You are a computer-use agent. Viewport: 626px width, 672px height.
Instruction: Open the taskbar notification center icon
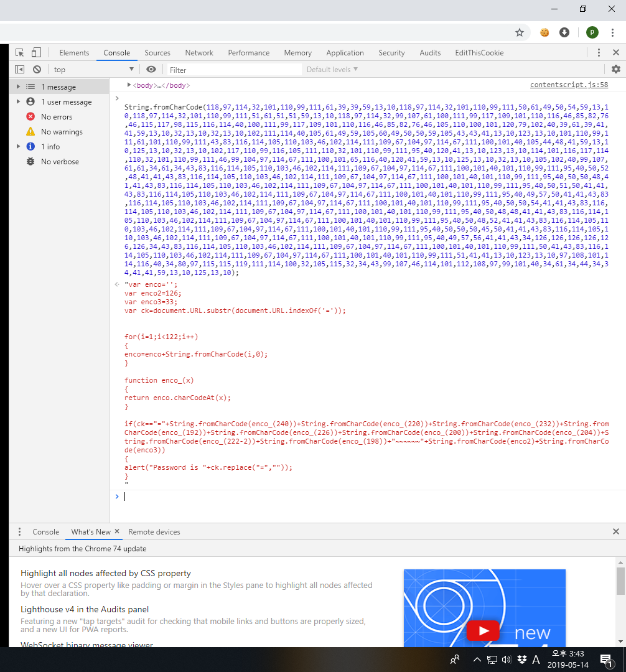tap(606, 660)
